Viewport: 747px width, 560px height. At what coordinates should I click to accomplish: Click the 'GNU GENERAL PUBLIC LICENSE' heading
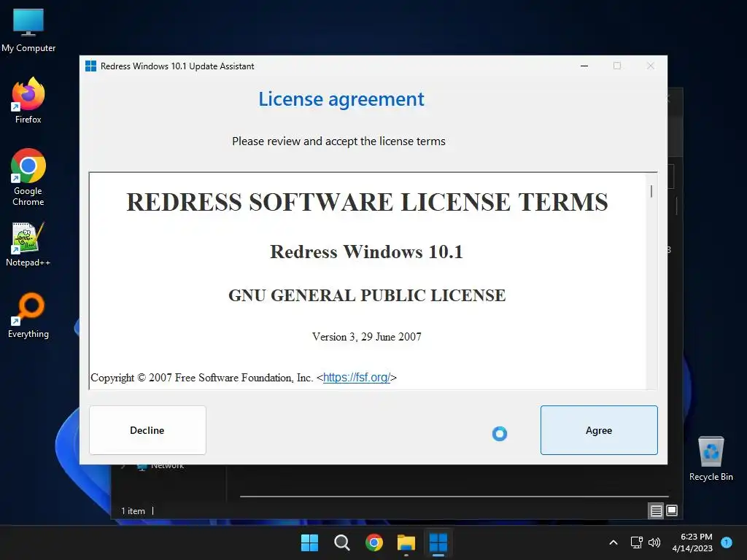pos(367,295)
